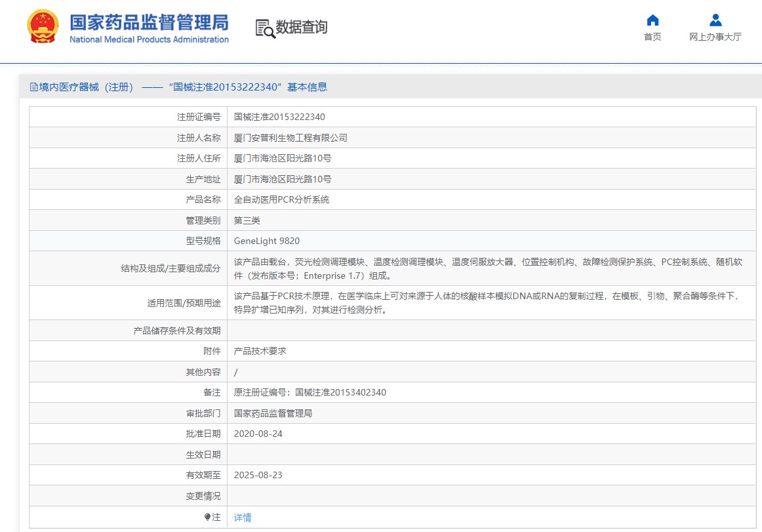Open the 详情 details link
This screenshot has height=532, width=762.
tap(243, 518)
